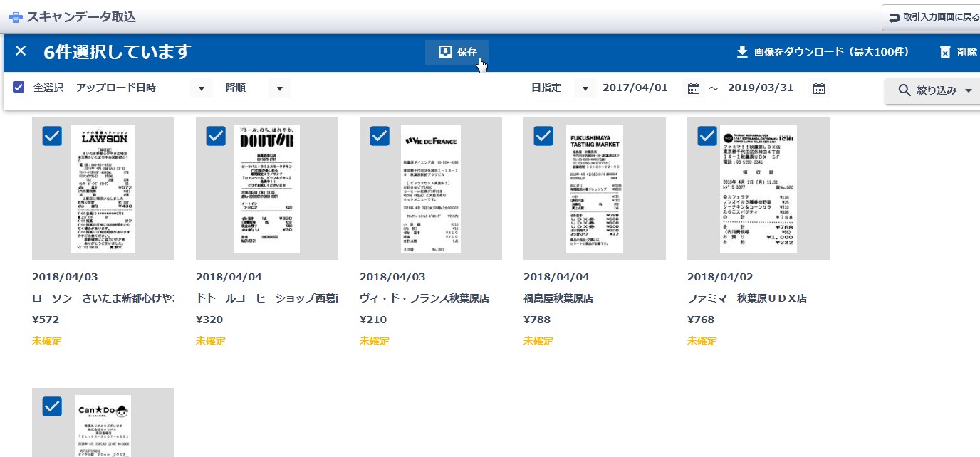Uncheck the Can★Do receipt checkbox
The width and height of the screenshot is (980, 457).
pos(52,406)
